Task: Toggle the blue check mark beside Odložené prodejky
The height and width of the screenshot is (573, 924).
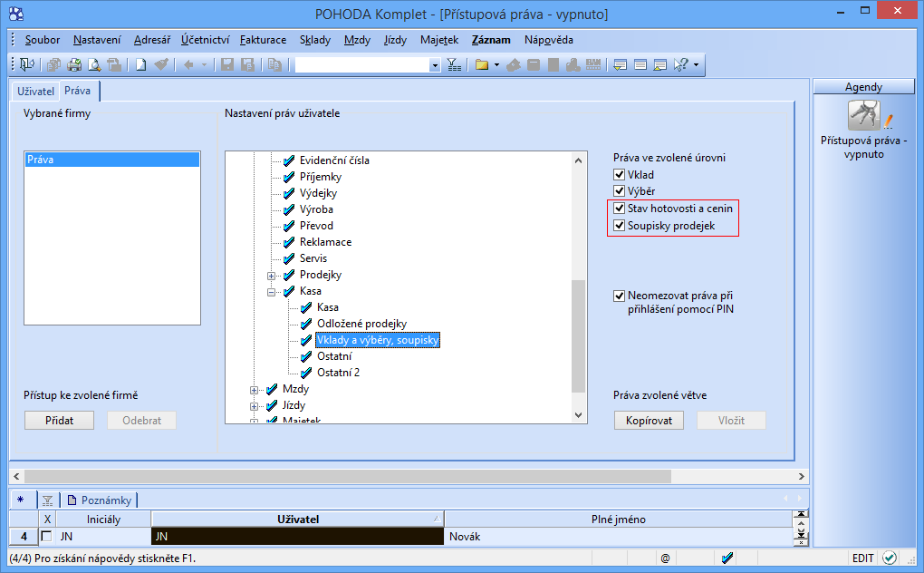Action: click(x=306, y=324)
